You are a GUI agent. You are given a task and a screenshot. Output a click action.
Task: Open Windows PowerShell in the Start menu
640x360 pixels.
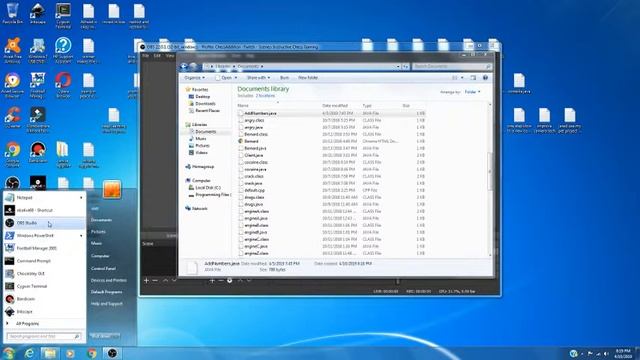pos(44,236)
